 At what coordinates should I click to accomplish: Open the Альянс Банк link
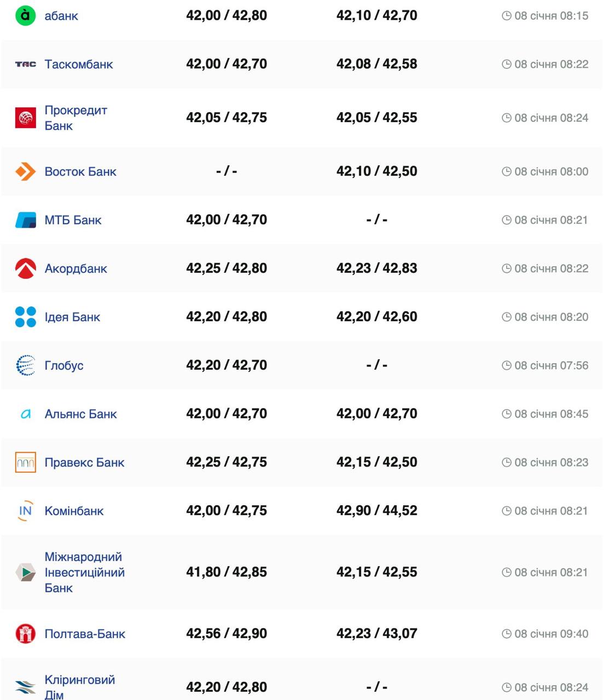point(80,414)
